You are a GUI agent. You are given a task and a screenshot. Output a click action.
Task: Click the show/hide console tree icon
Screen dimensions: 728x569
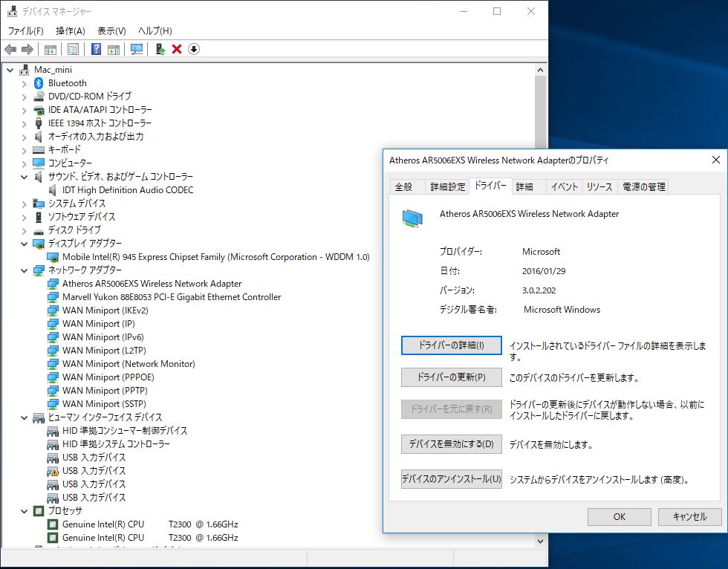click(x=51, y=49)
